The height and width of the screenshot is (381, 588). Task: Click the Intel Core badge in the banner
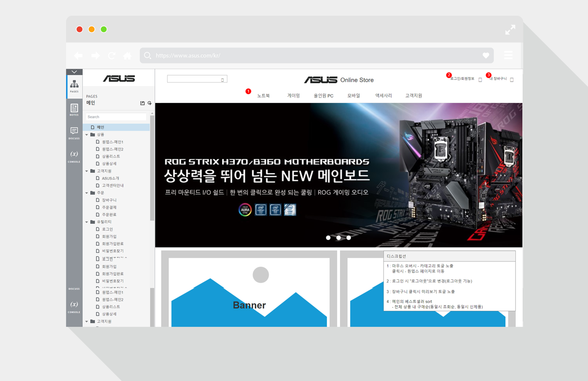[290, 210]
